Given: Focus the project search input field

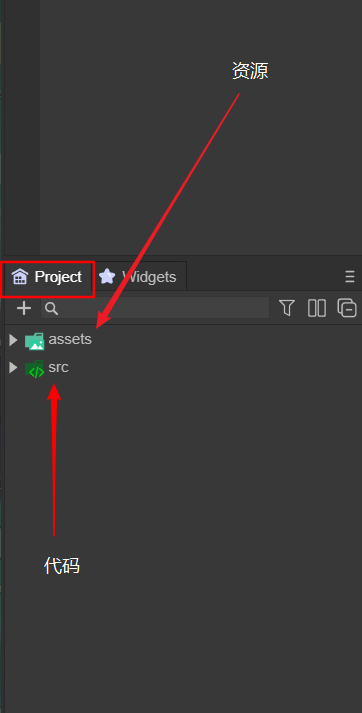Looking at the screenshot, I should 155,308.
